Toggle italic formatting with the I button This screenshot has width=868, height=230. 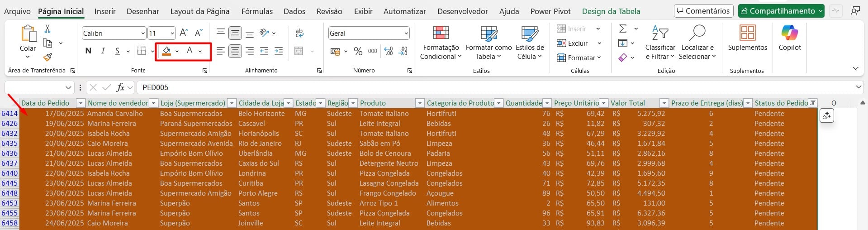coord(103,51)
